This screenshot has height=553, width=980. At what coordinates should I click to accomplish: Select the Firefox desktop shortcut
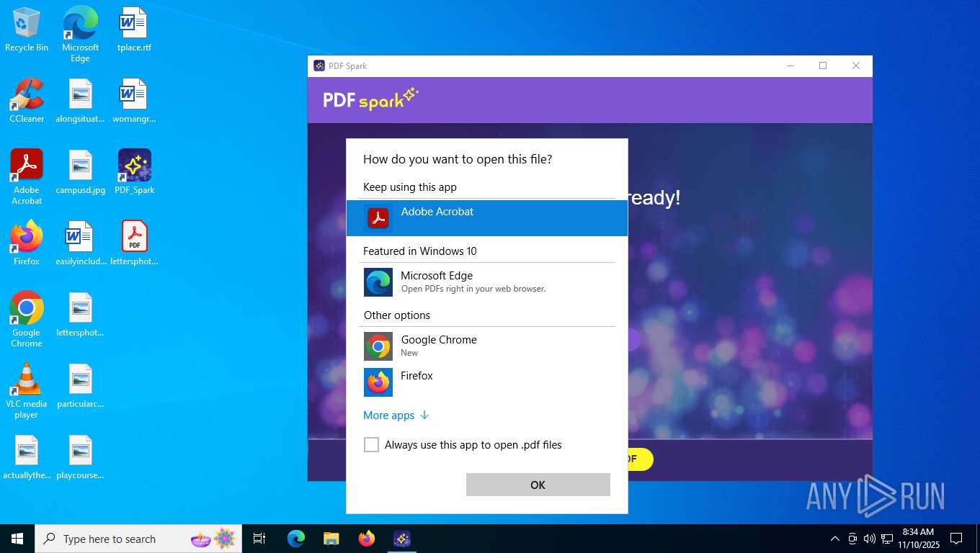pos(27,243)
